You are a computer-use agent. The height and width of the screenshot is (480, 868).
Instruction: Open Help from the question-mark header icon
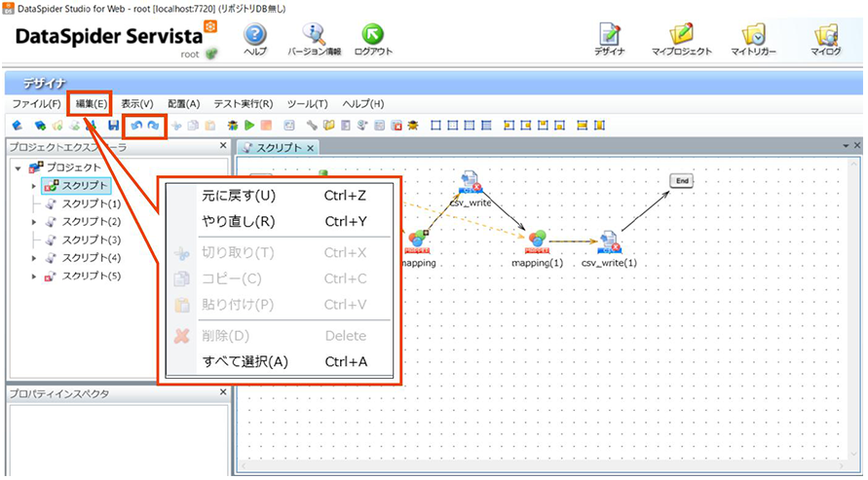tap(255, 37)
